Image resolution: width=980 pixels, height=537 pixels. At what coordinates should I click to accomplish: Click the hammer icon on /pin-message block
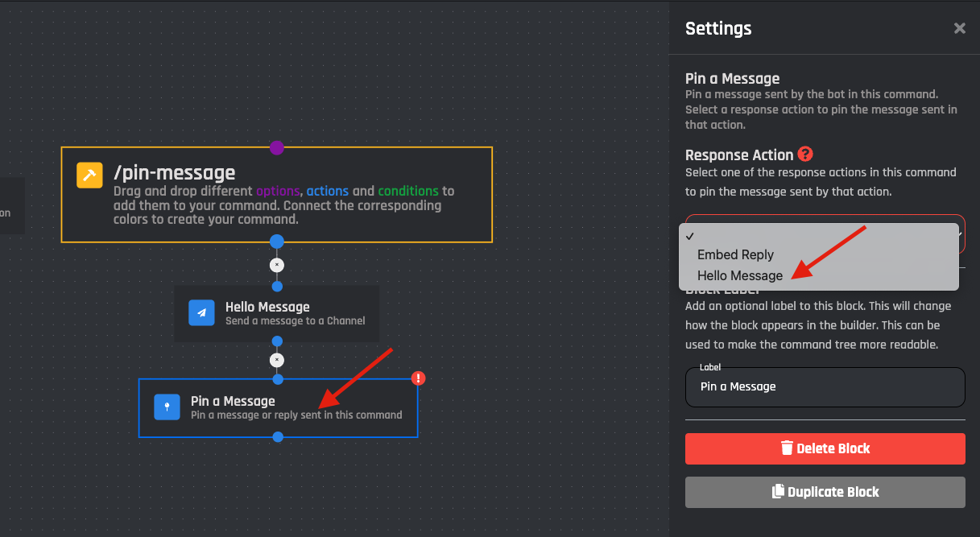tap(89, 175)
